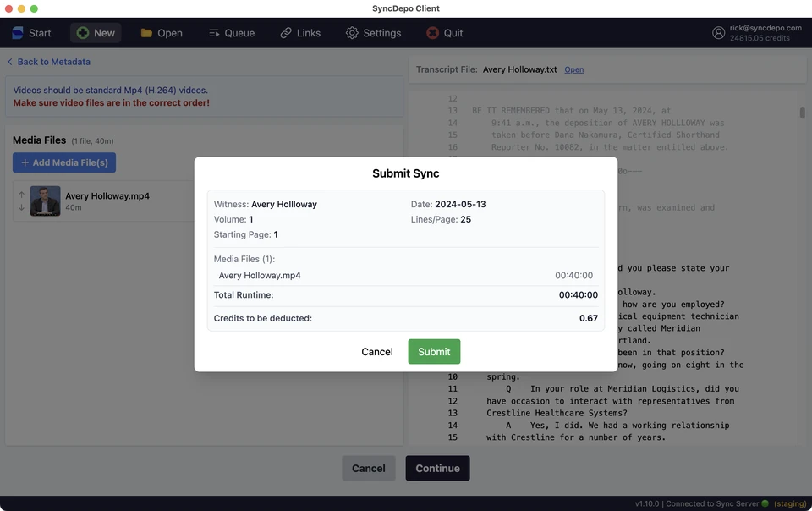The height and width of the screenshot is (511, 812).
Task: Click the Transcript File name Avery Holloway.txt
Action: (519, 69)
